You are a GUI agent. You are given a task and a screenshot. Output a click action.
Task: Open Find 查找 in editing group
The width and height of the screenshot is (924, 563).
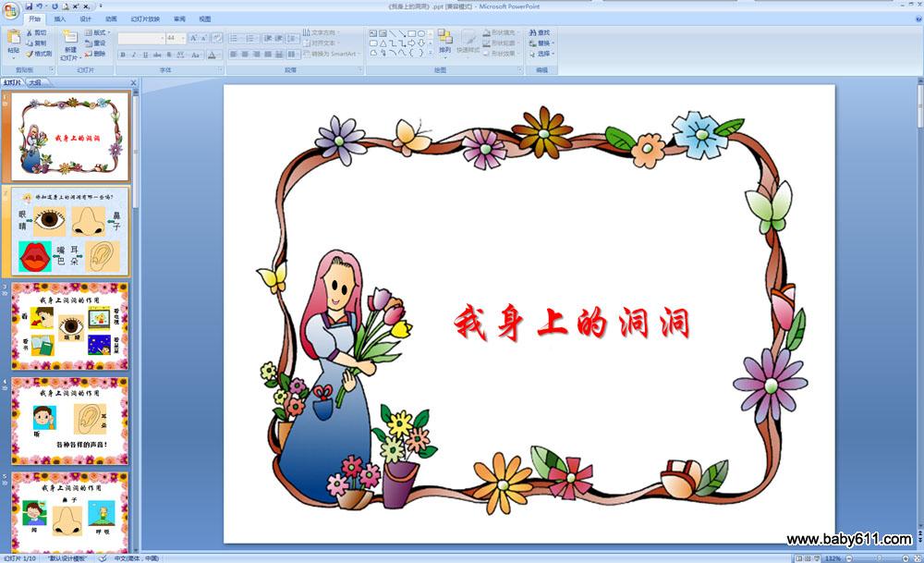[540, 33]
